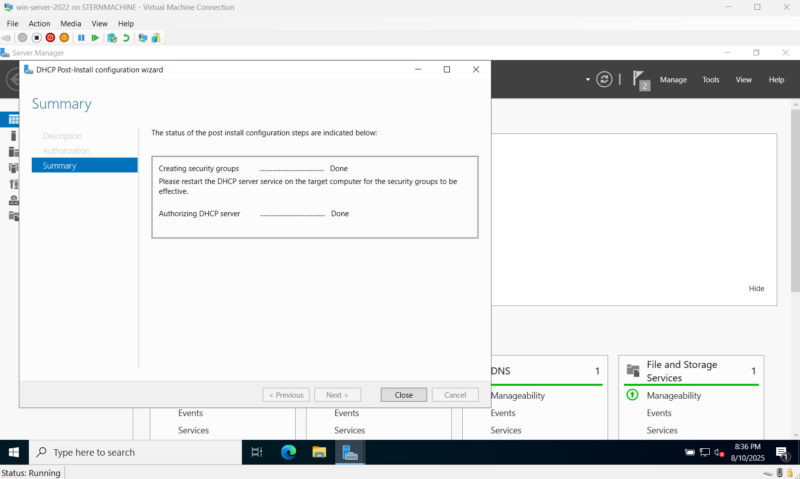
Task: Open the Server Manager breadcrumb dropdown arrow
Action: [588, 80]
